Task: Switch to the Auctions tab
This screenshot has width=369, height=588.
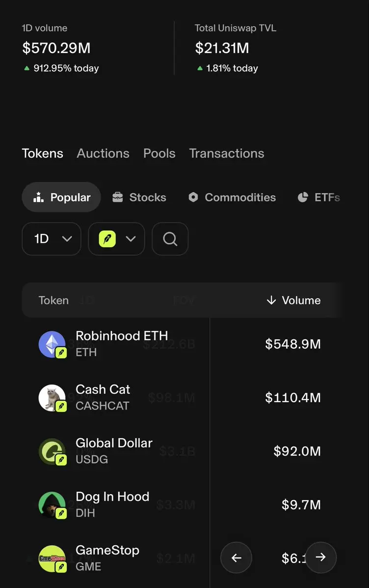Action: [x=103, y=153]
